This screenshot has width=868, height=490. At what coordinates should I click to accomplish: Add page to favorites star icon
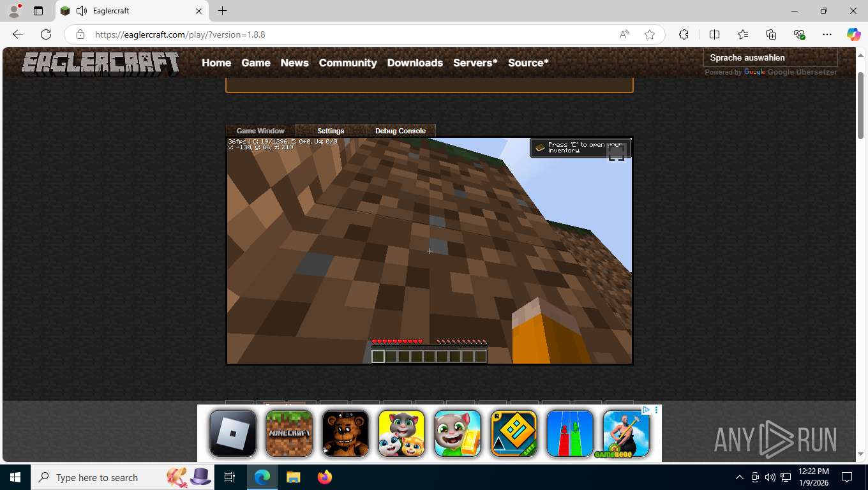point(650,34)
